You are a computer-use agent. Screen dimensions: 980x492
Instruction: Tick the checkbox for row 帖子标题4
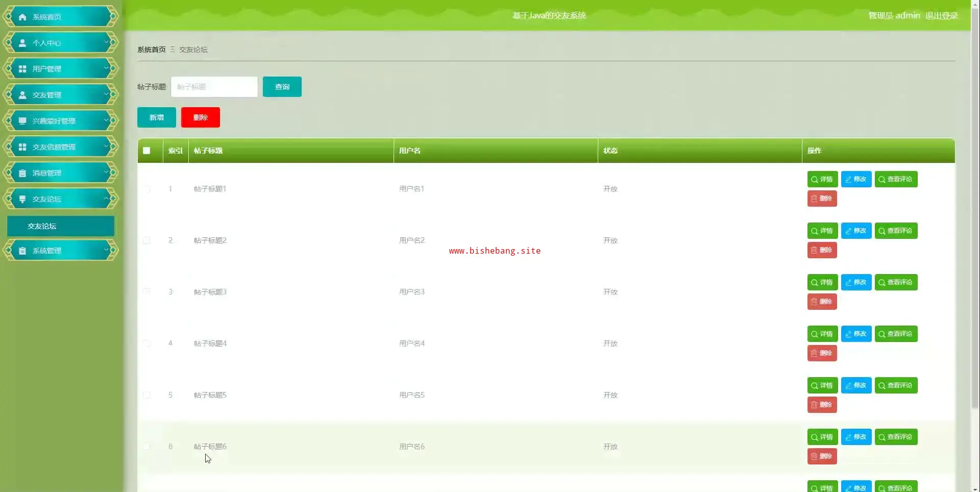(x=146, y=343)
